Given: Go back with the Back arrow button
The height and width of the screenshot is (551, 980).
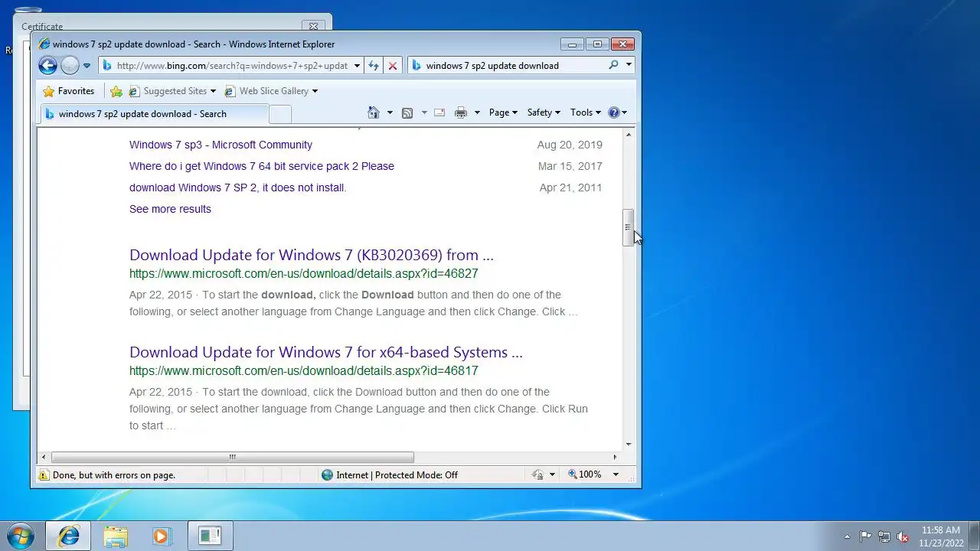Looking at the screenshot, I should coord(47,66).
